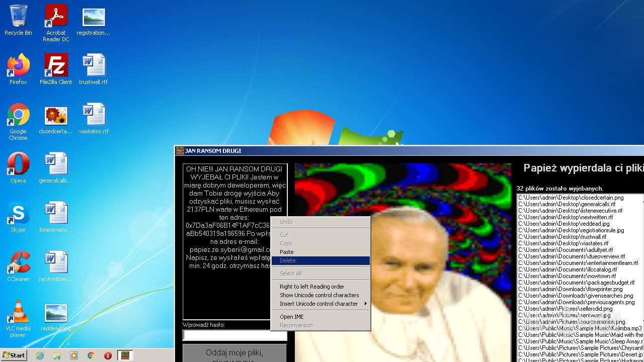644x362 pixels.
Task: Select Desktop\trustwall.rtf in the file list
Action: (x=562, y=237)
